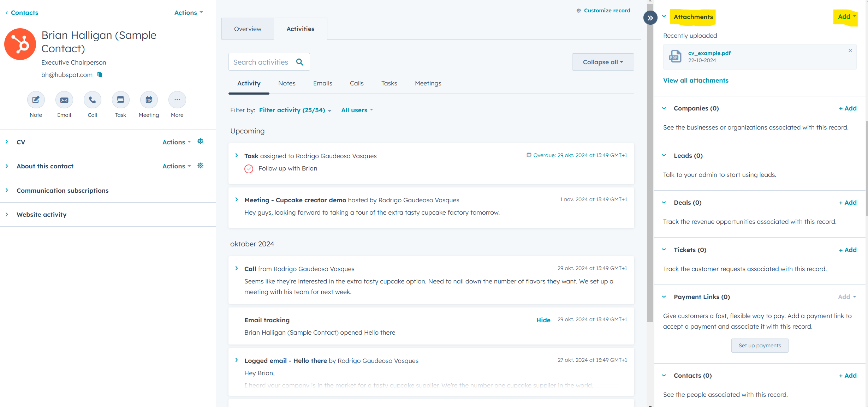This screenshot has width=868, height=407.
Task: Remove cv_example.pdf with the X icon
Action: (x=850, y=50)
